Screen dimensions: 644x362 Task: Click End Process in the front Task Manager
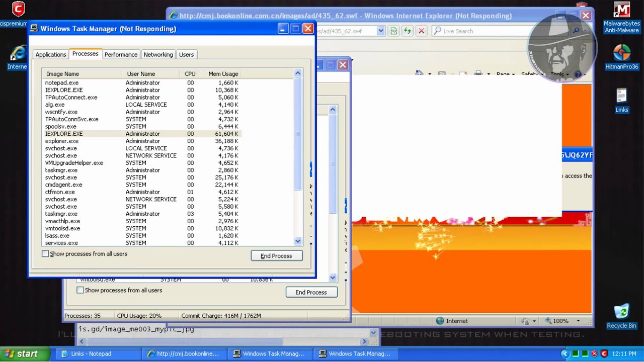[276, 256]
